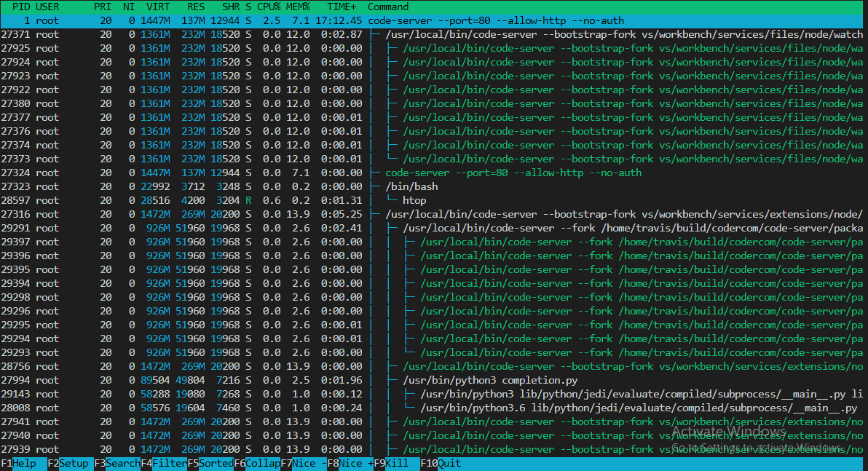The width and height of the screenshot is (868, 471).
Task: Click the 17:12.45 TIME+ value
Action: 339,20
